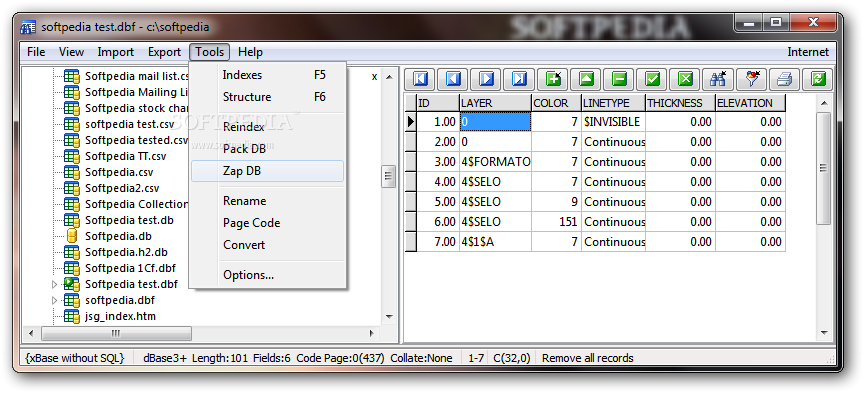Choose Indexes from the Tools menu
The width and height of the screenshot is (864, 393).
pos(267,75)
